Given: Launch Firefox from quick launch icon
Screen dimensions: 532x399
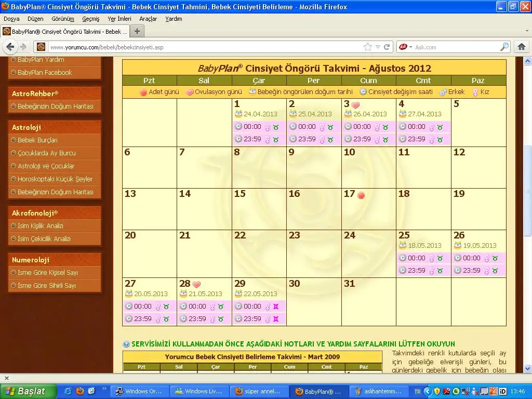Looking at the screenshot, I should 79,391.
